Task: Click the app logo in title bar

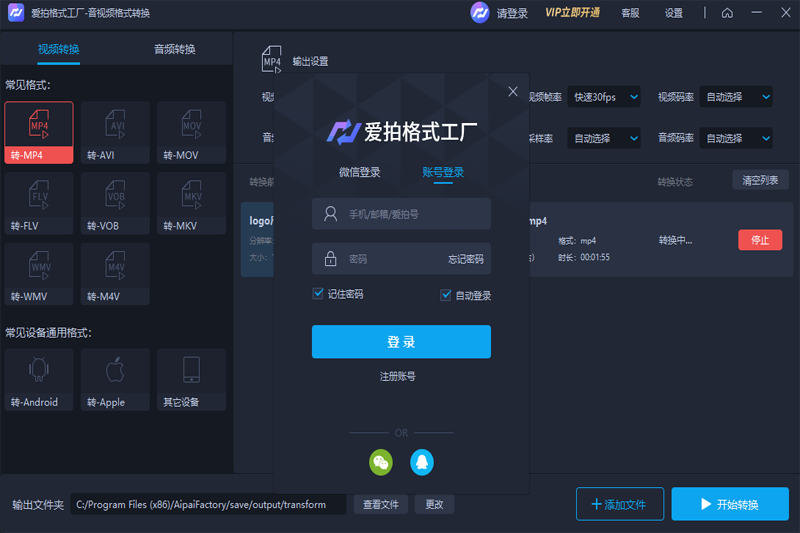Action: click(x=16, y=13)
